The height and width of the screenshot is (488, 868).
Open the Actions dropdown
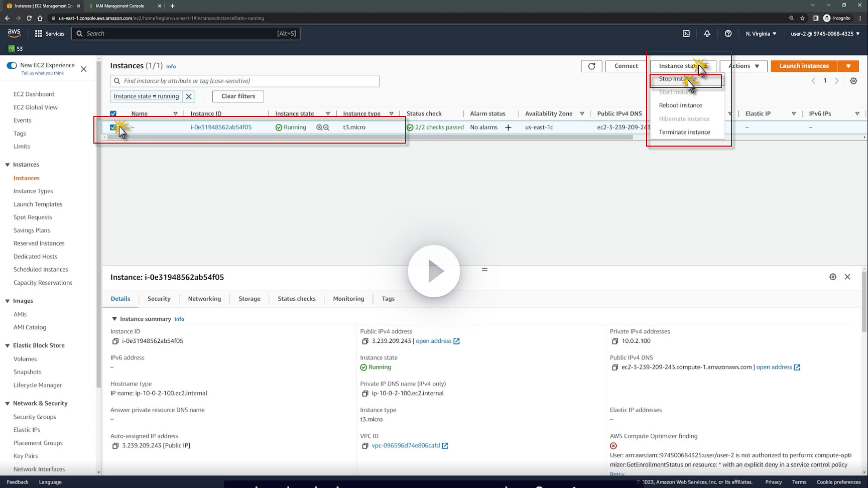tap(743, 66)
